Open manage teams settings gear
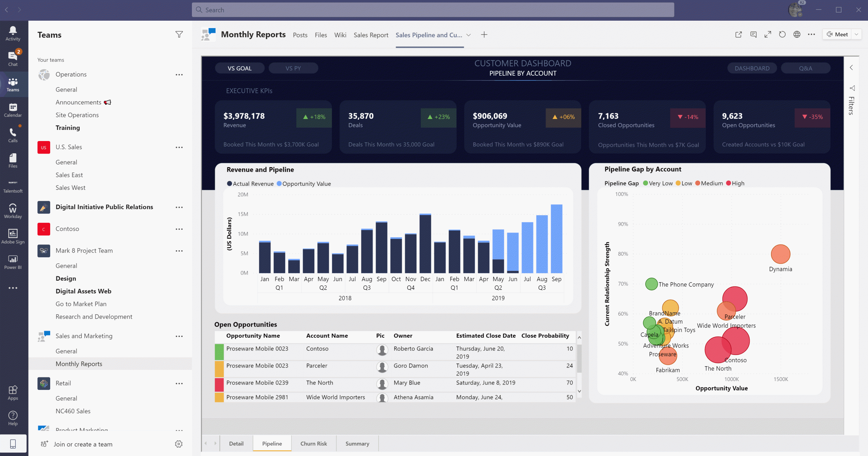The image size is (868, 456). click(x=179, y=444)
